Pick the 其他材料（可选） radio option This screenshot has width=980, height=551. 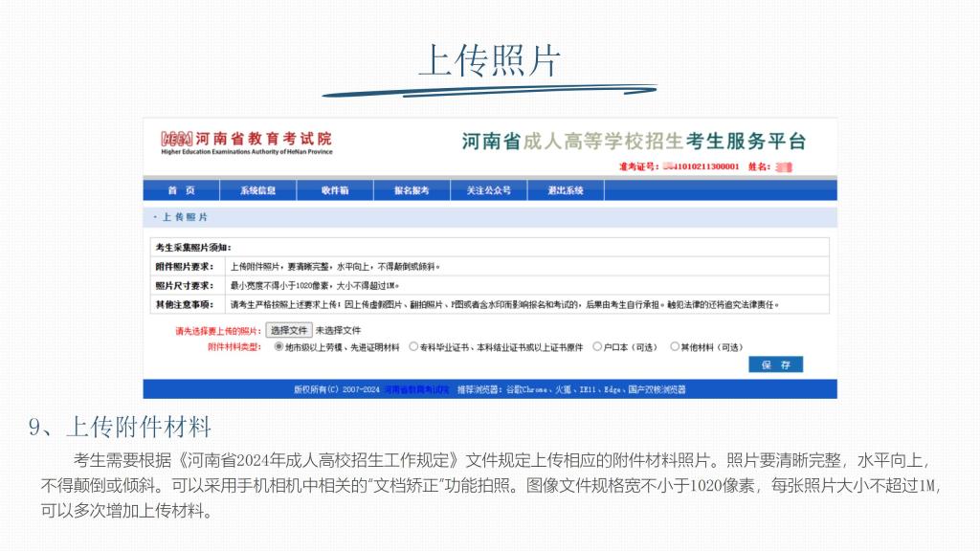click(x=675, y=347)
